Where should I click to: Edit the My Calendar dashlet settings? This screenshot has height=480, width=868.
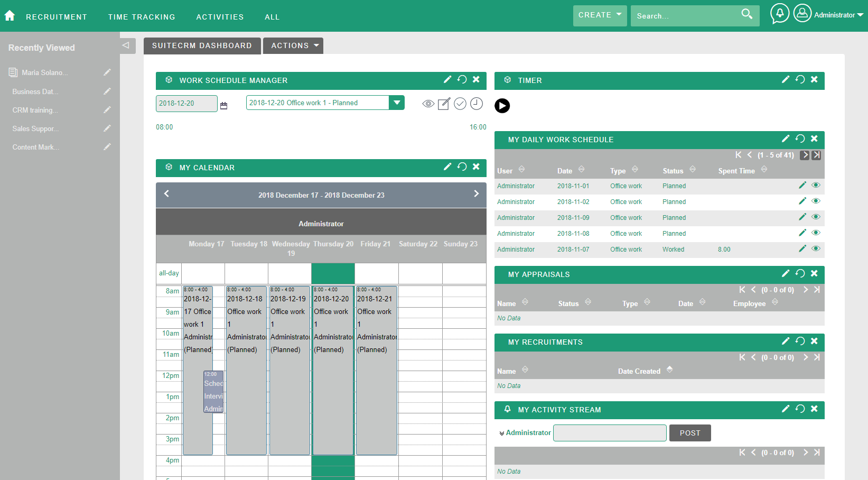point(447,167)
